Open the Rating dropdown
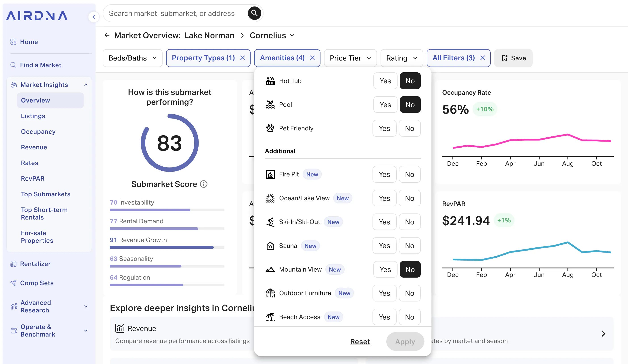Viewport: 628px width, 364px height. pos(402,58)
